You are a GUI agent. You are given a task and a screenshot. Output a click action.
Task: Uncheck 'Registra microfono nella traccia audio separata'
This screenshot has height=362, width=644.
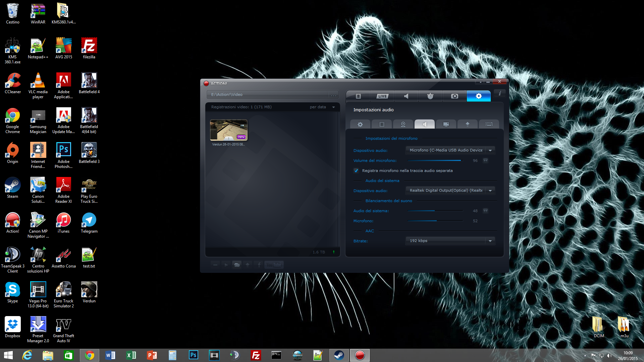[356, 171]
